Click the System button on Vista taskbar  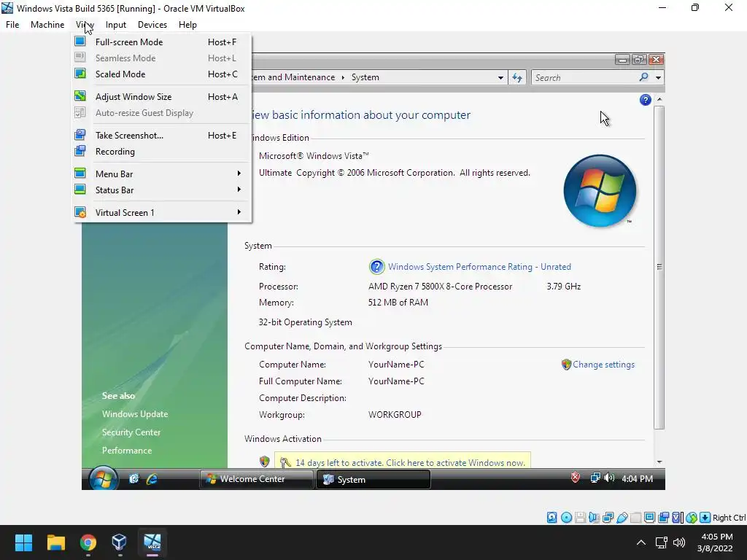click(x=373, y=480)
